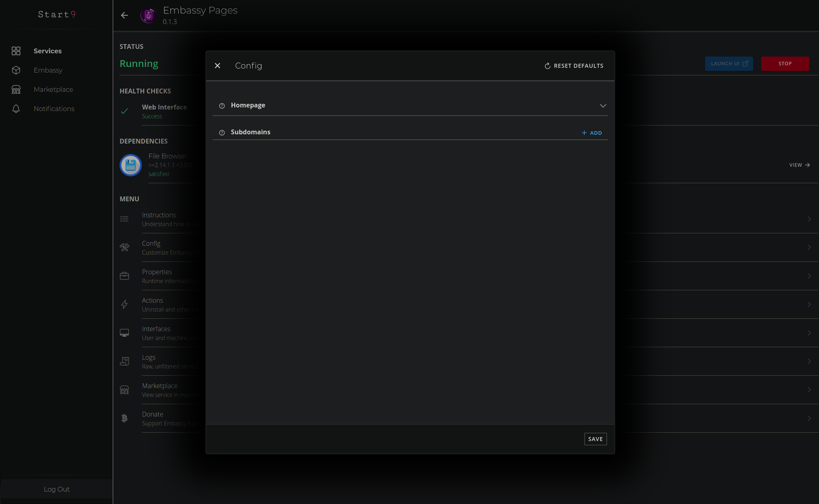Open Notifications in the sidebar menu

54,109
